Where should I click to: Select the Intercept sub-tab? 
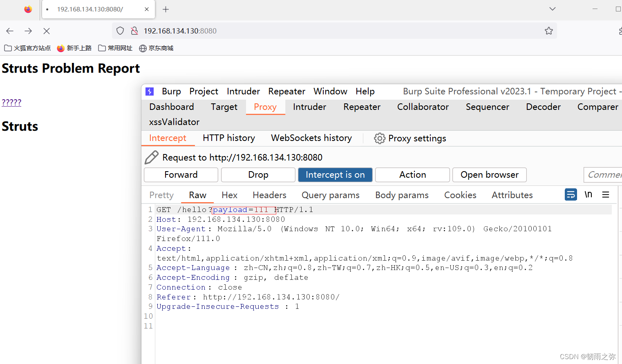(168, 138)
